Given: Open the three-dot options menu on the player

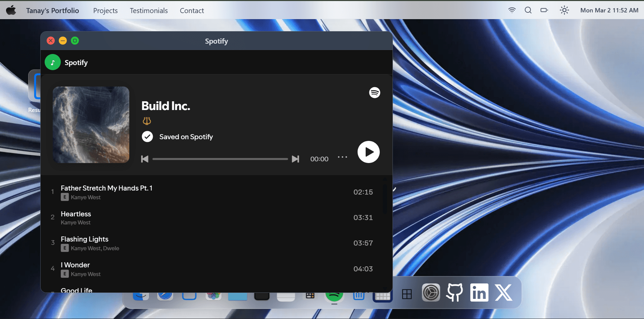Looking at the screenshot, I should coord(342,157).
